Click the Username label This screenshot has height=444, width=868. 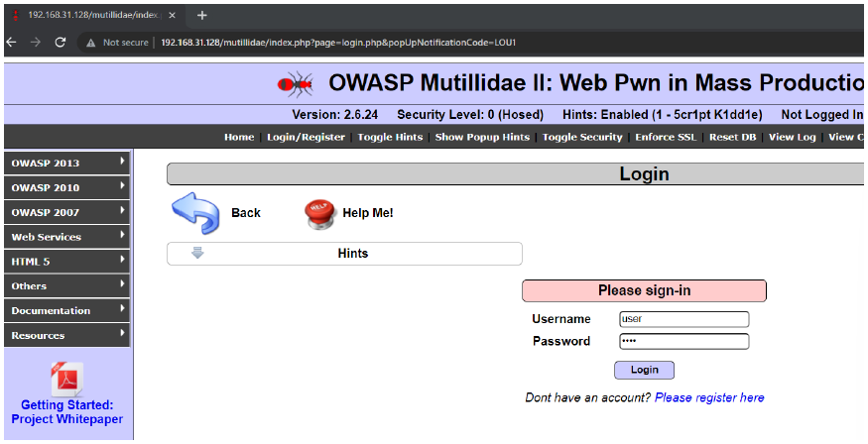point(561,319)
